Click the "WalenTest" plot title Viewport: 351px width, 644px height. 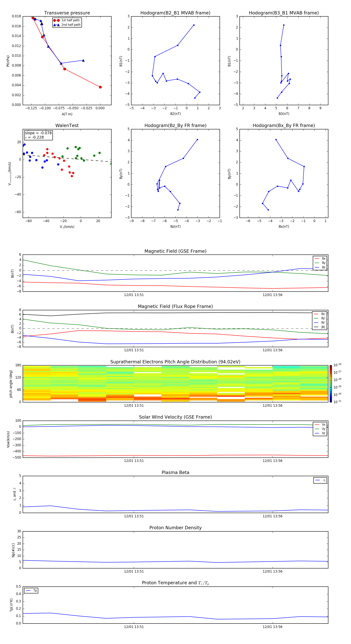[x=67, y=125]
